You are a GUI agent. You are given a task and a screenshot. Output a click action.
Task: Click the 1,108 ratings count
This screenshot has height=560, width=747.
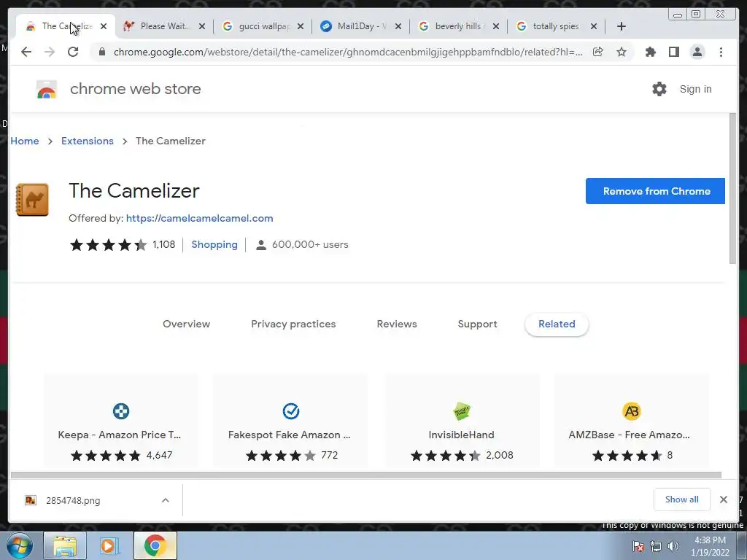(x=164, y=244)
